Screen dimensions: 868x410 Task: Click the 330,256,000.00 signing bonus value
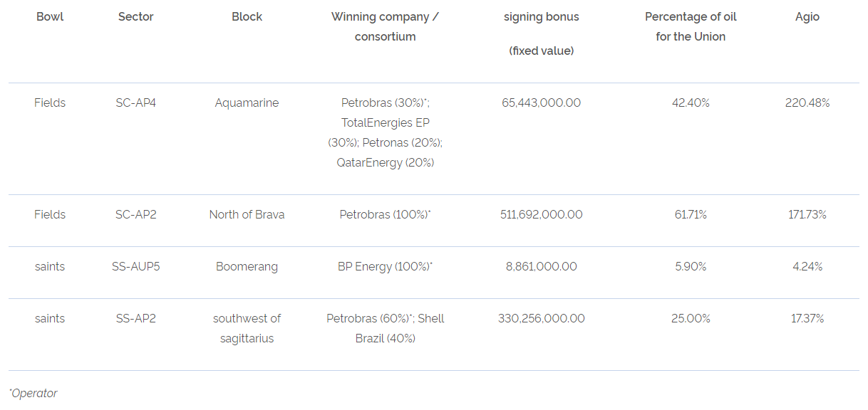point(541,318)
